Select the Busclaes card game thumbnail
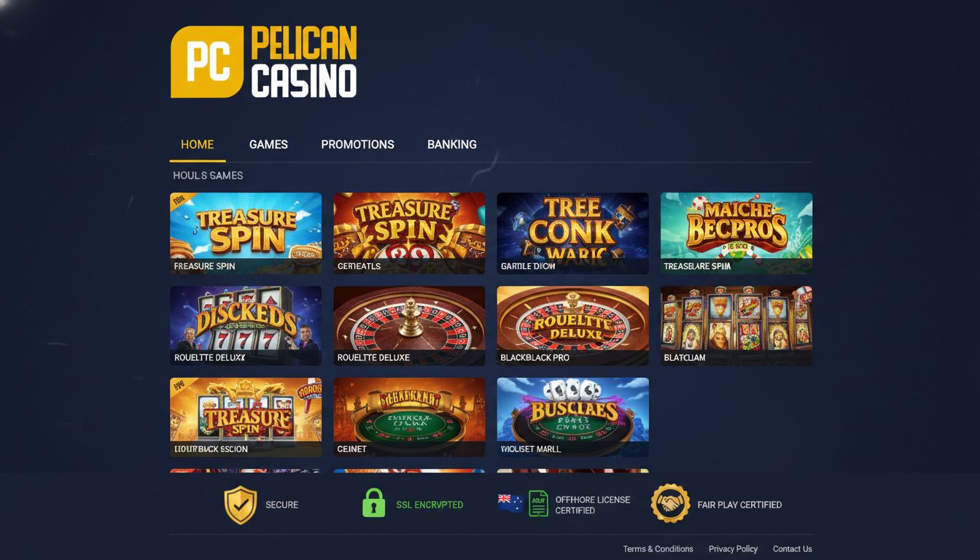The height and width of the screenshot is (560, 980). click(572, 417)
